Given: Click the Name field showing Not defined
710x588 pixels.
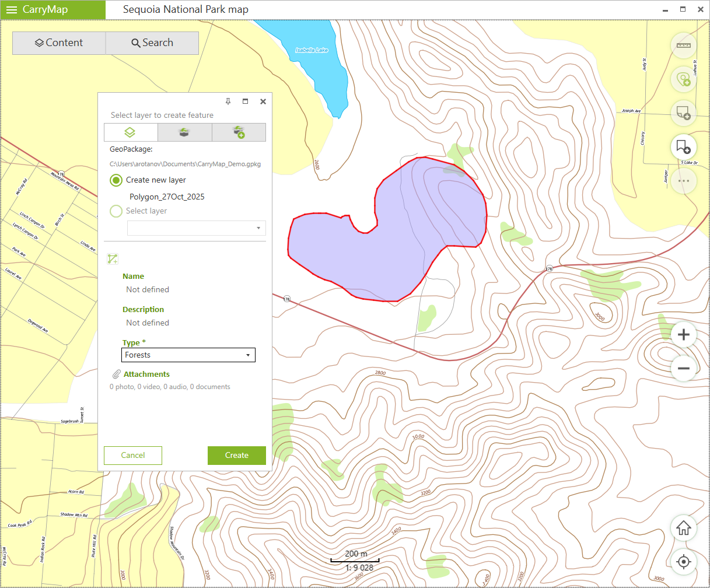Looking at the screenshot, I should (x=148, y=289).
